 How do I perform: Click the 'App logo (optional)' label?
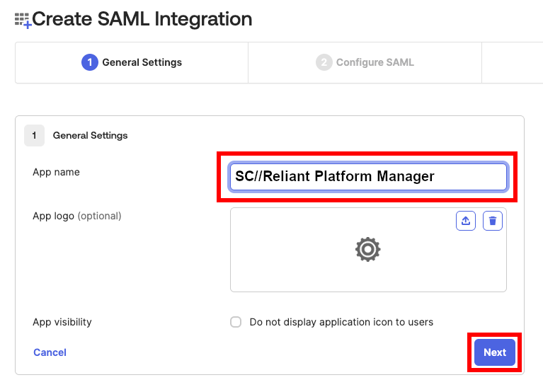tap(77, 216)
